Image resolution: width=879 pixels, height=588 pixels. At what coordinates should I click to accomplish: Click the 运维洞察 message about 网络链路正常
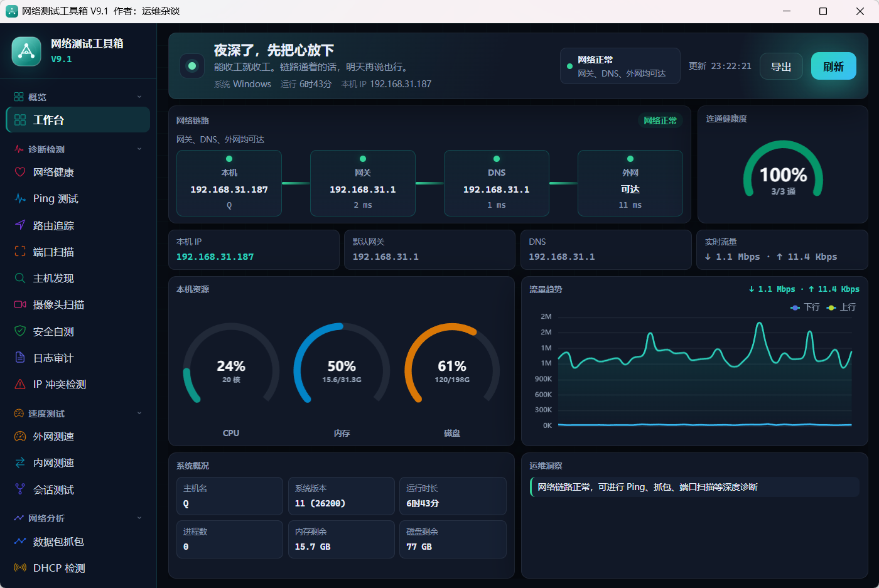coord(694,487)
